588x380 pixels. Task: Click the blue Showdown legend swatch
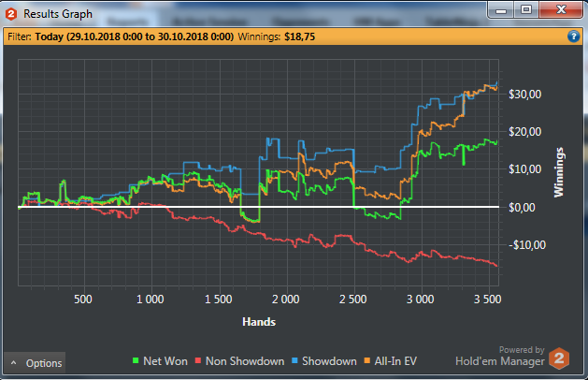294,361
